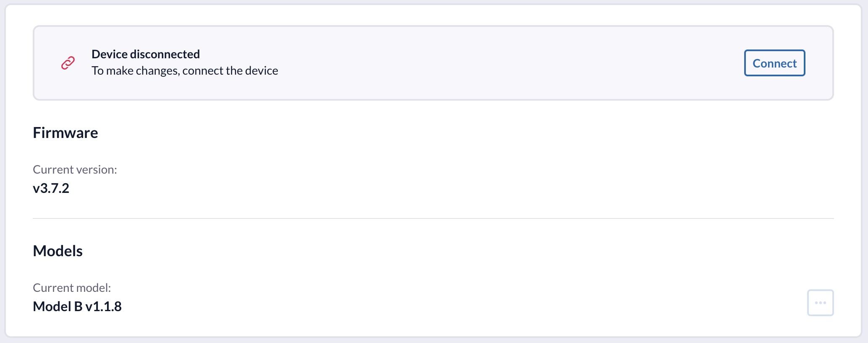Click empty area inside the disconnected banner

pos(504,63)
